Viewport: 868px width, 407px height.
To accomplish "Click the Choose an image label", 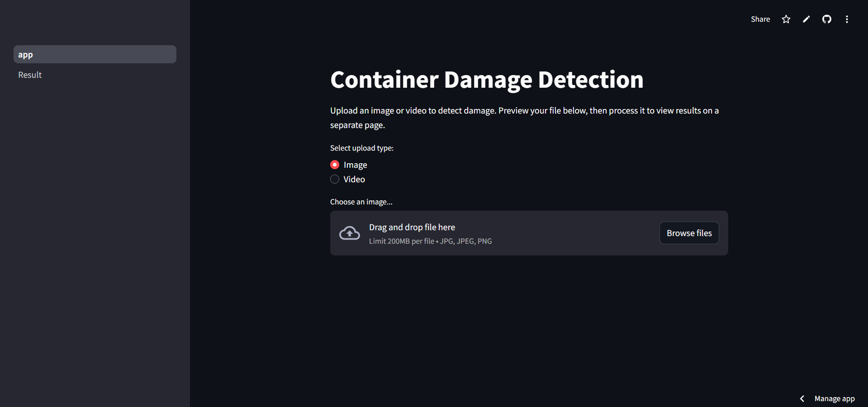I will (361, 202).
